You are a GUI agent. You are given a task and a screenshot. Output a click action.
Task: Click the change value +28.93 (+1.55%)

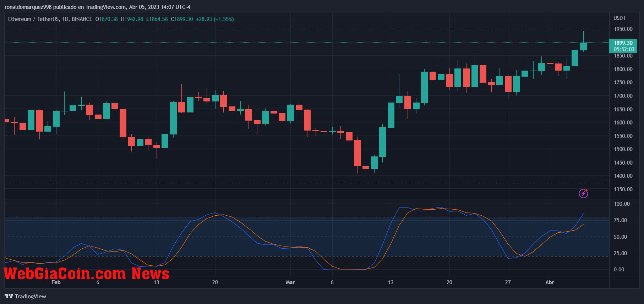tap(215, 19)
